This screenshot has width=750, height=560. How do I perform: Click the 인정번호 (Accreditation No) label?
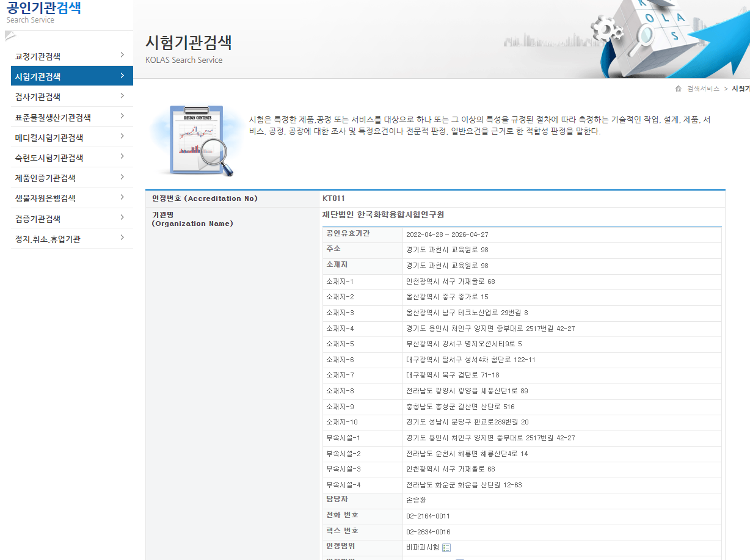205,198
